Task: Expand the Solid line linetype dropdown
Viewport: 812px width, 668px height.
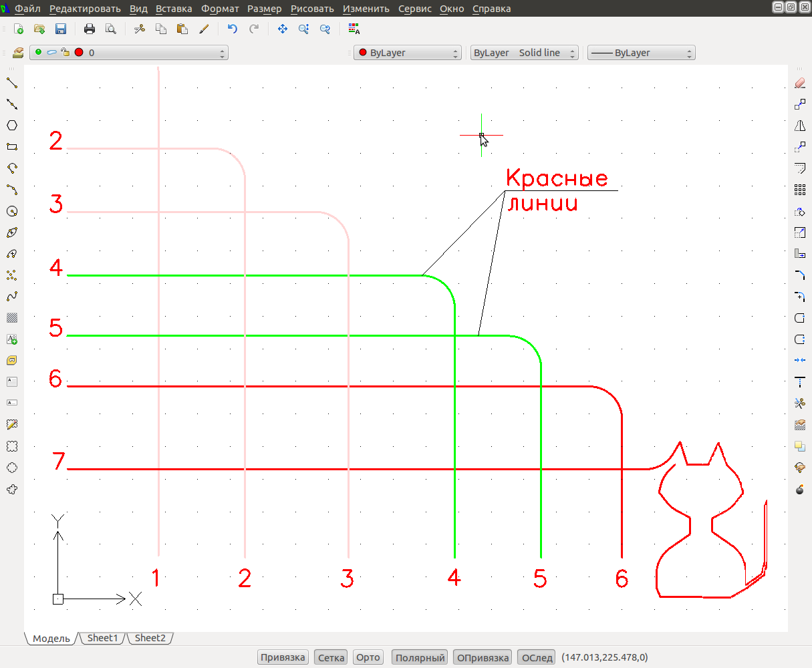Action: 525,53
